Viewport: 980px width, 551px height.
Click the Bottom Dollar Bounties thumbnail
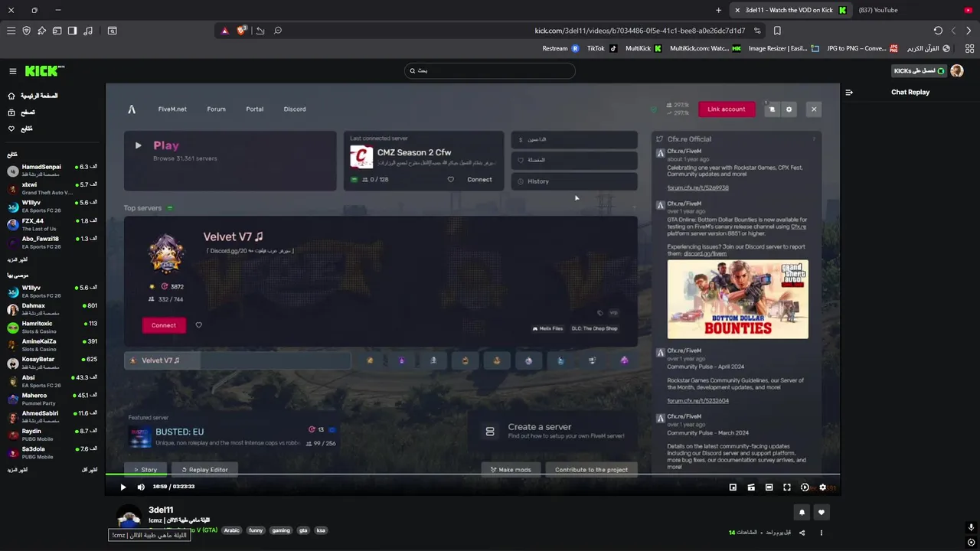[737, 299]
